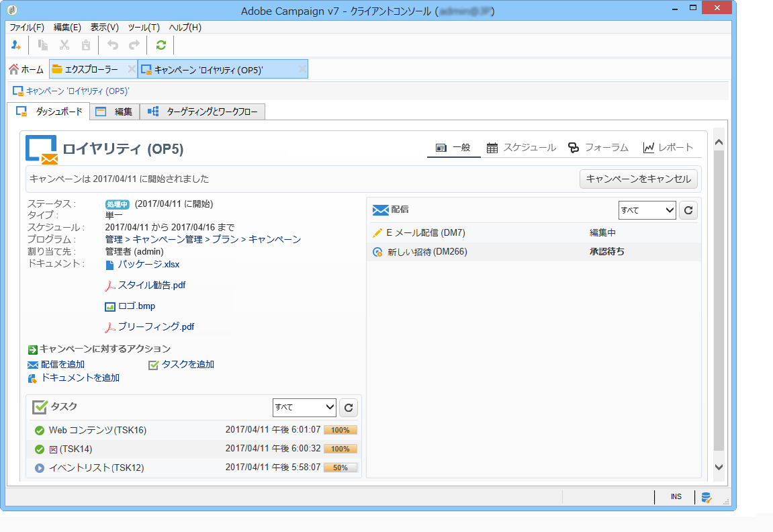Click breadcrumb link キャンペーン 'ロイヤリティ (OP5)'
Viewport: 773px width, 532px height.
click(77, 91)
